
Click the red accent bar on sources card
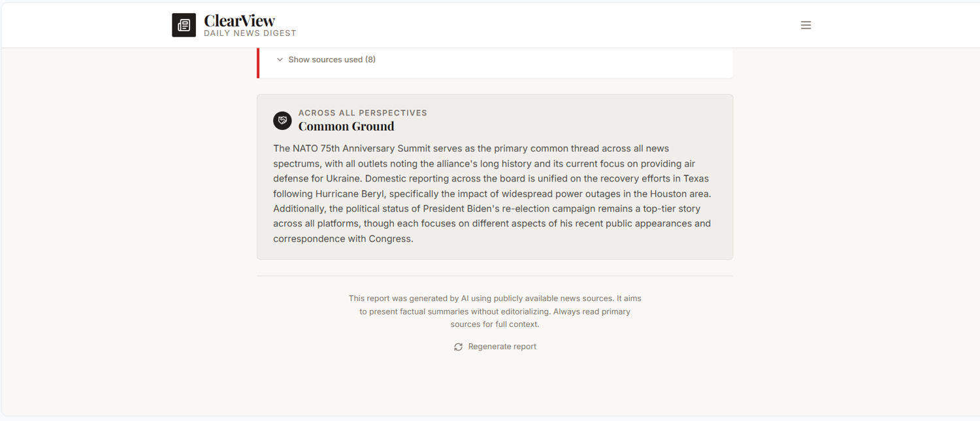[258, 63]
